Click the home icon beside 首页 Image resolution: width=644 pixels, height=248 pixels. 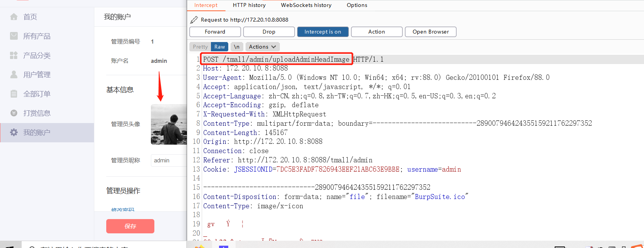pyautogui.click(x=14, y=17)
